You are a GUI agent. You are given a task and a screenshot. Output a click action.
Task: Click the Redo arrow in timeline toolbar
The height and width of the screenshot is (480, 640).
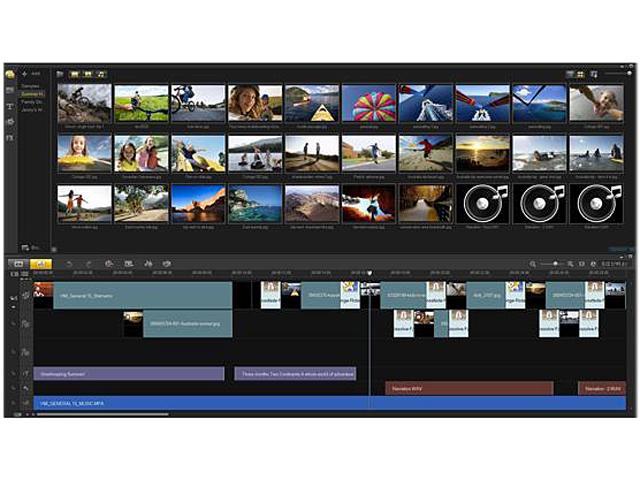tap(88, 263)
